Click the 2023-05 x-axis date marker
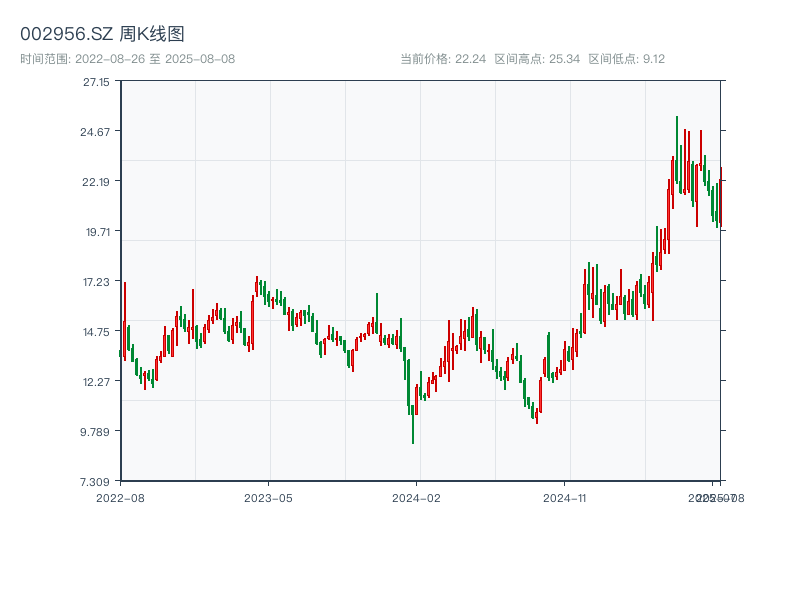The image size is (800, 600). (269, 497)
